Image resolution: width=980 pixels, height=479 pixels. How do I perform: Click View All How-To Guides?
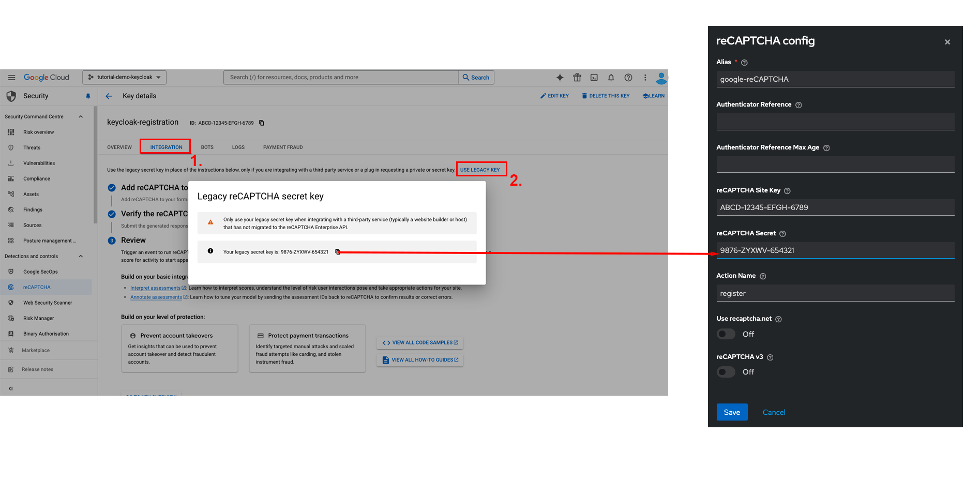click(420, 360)
